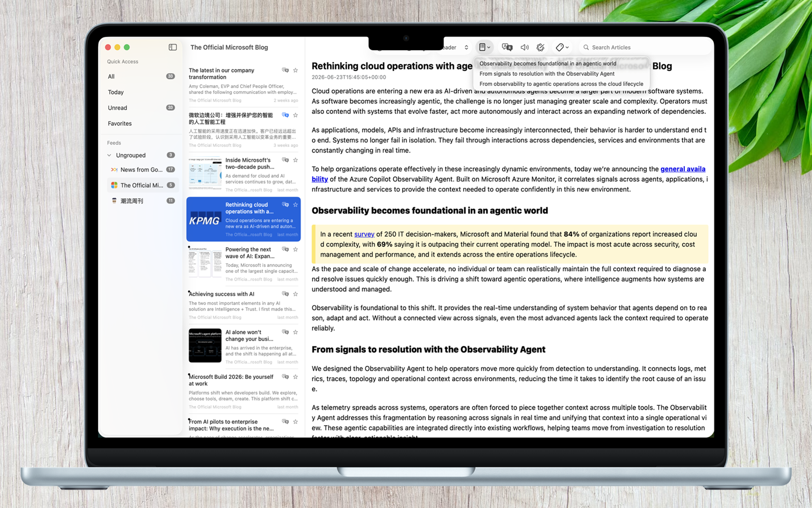Click thumbnail of 'AI alone won't change' article
Screen dimensions: 812x508
(x=205, y=345)
